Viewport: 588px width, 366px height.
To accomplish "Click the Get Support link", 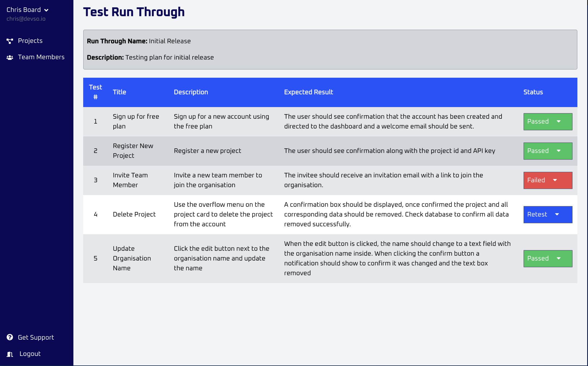I will [x=36, y=337].
